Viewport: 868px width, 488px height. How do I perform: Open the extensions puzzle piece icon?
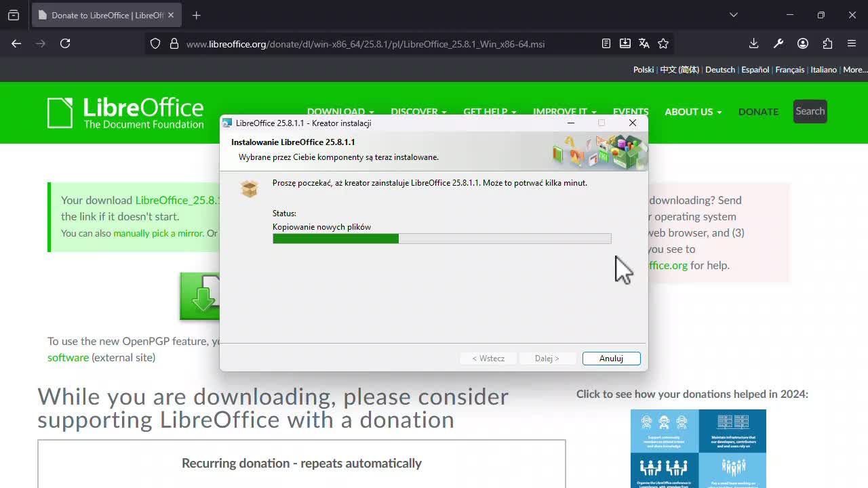pos(827,43)
